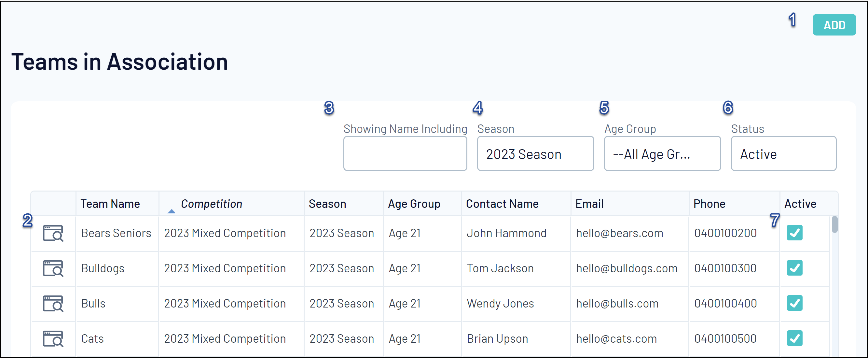
Task: Open the Status dropdown showing Active
Action: coord(783,154)
